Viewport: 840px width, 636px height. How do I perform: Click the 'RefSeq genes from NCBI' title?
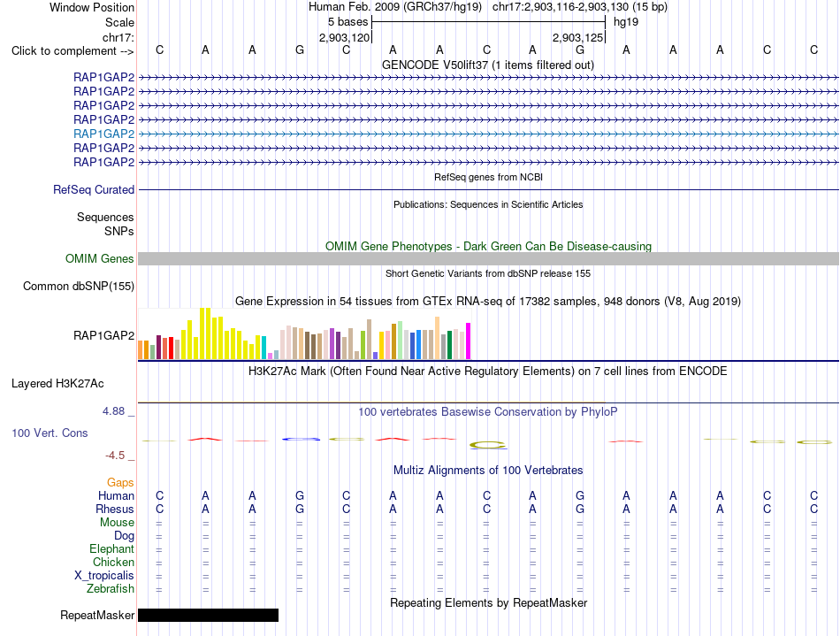click(489, 177)
